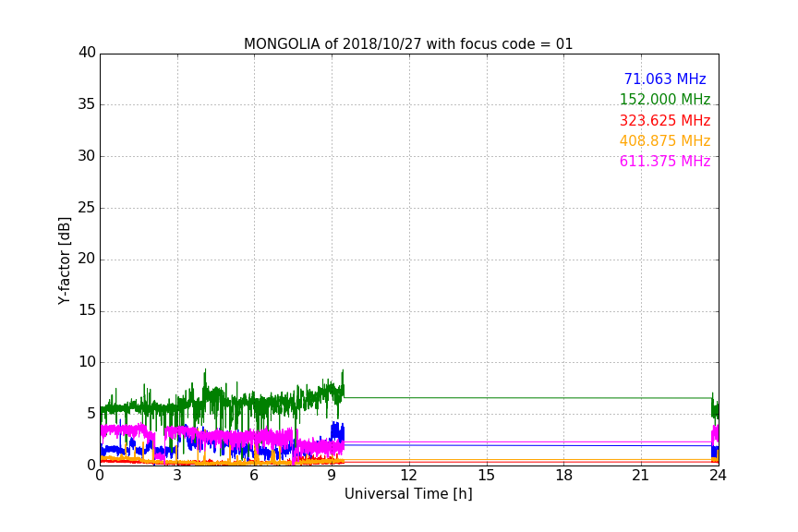Click the Universal Time [h] axis label

click(408, 494)
